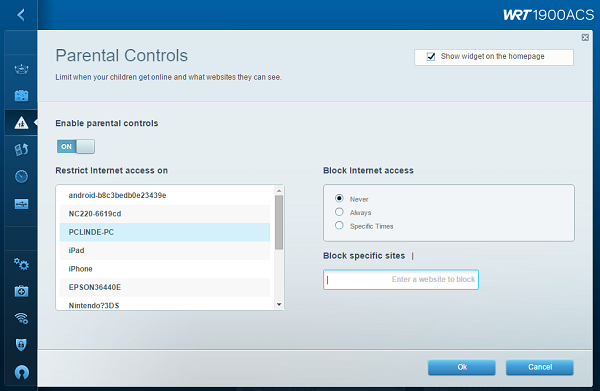Click the device list scroll up arrow
The height and width of the screenshot is (391, 600).
point(279,191)
